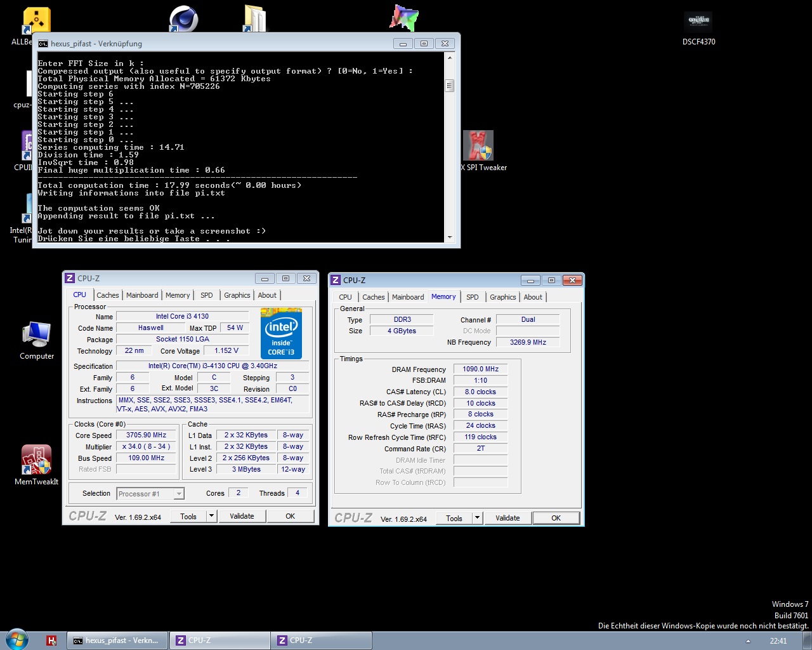Click OK in left CPU-Z window
The height and width of the screenshot is (650, 812).
click(290, 516)
